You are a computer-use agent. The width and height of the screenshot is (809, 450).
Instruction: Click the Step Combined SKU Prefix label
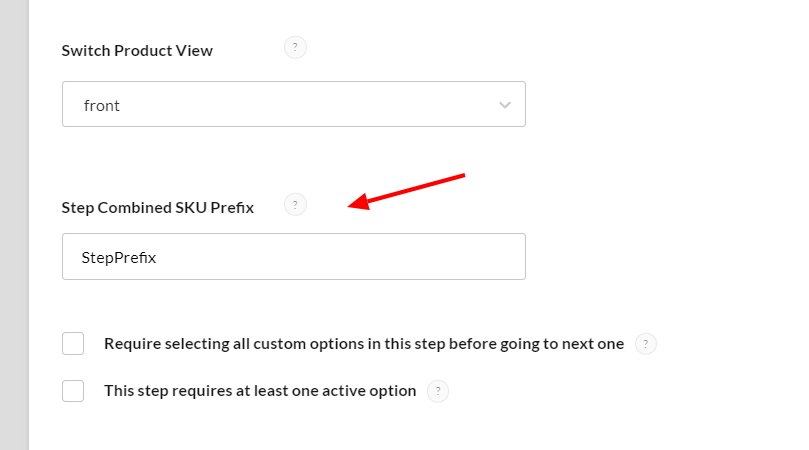tap(158, 207)
